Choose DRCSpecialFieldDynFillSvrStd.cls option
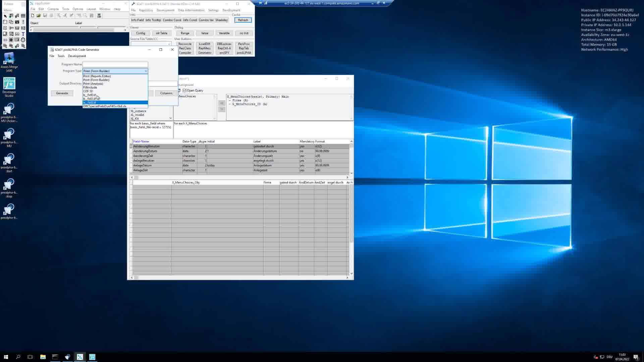This screenshot has width=644, height=362. coord(115,106)
